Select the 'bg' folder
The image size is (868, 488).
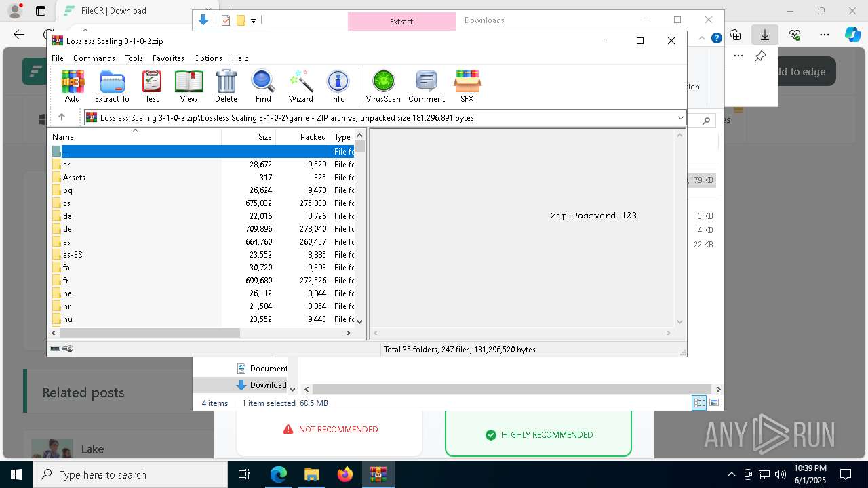point(202,190)
